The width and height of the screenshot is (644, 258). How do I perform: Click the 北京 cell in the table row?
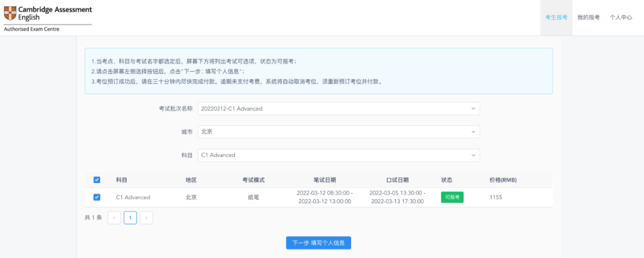pos(191,197)
